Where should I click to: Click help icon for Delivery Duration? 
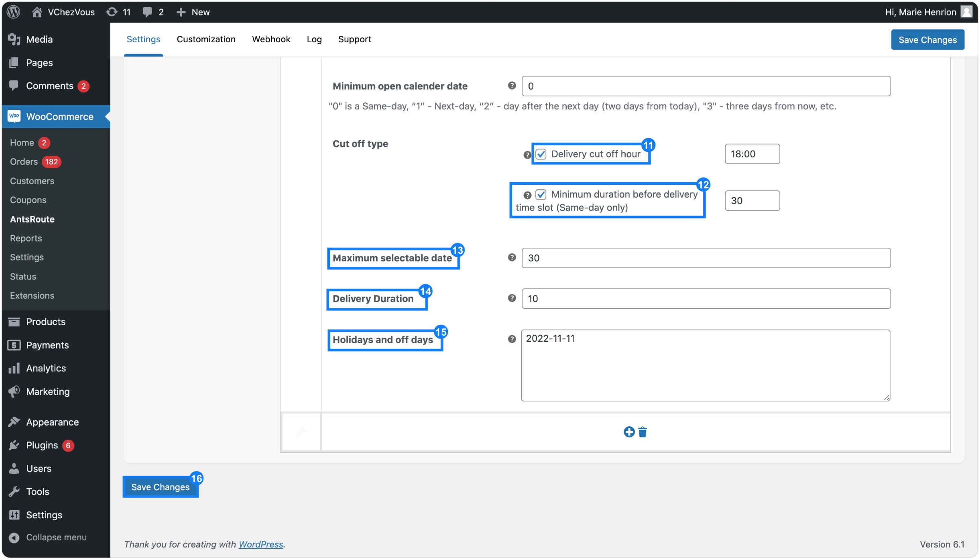point(512,298)
